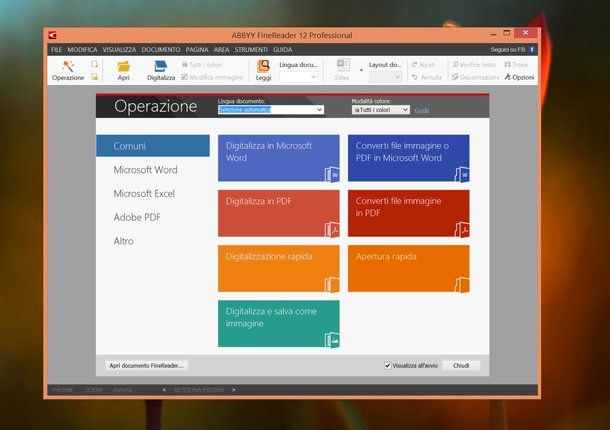Open the Operazione wizard in the toolbar
610x430 pixels.
pyautogui.click(x=68, y=70)
